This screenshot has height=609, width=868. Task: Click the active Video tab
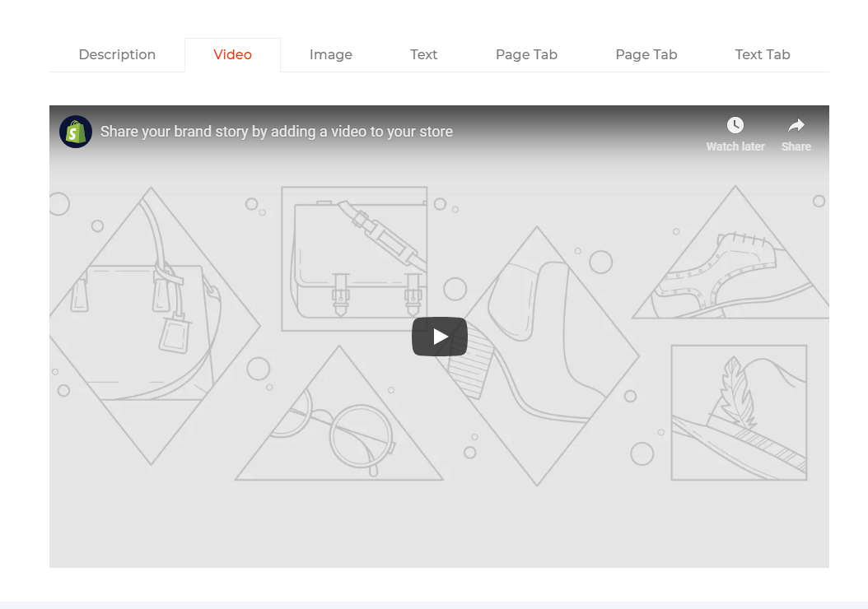232,54
